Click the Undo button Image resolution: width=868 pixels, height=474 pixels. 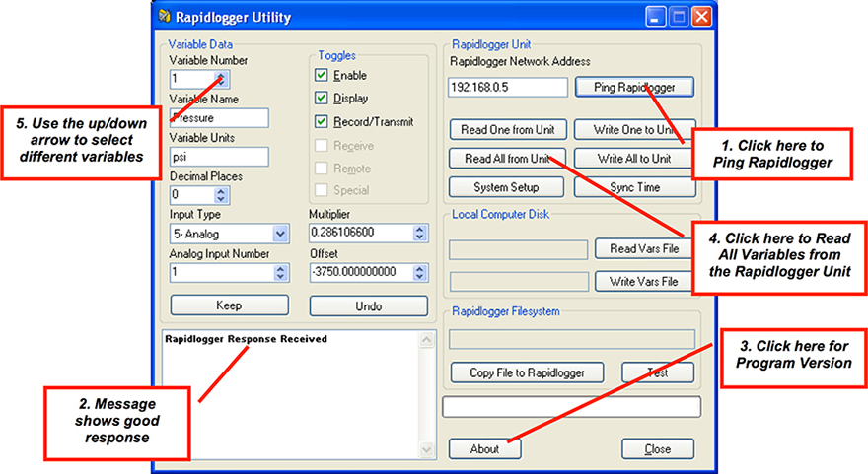(x=369, y=305)
